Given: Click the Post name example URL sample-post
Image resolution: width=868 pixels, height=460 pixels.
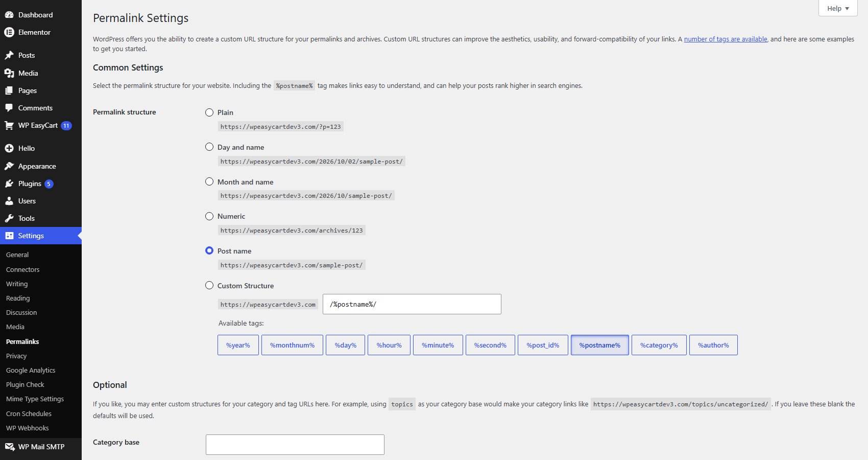Looking at the screenshot, I should coord(292,265).
